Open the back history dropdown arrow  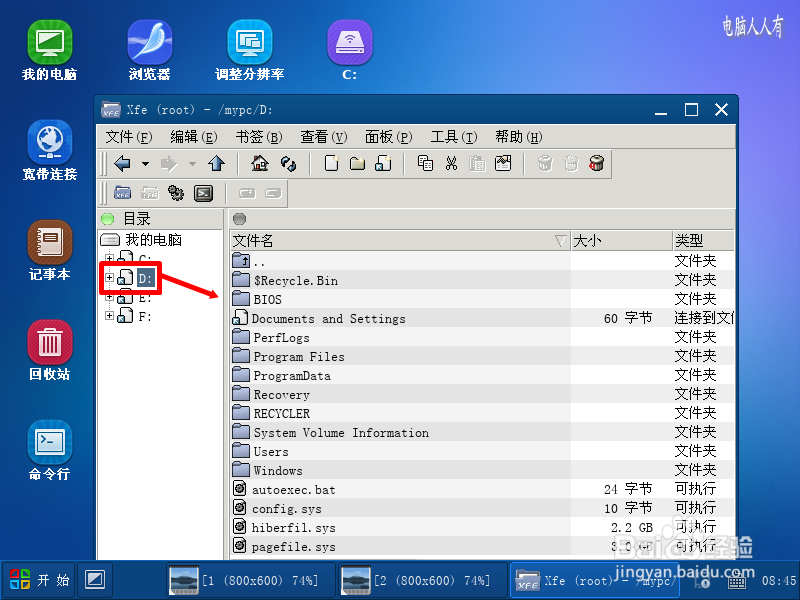(x=145, y=164)
